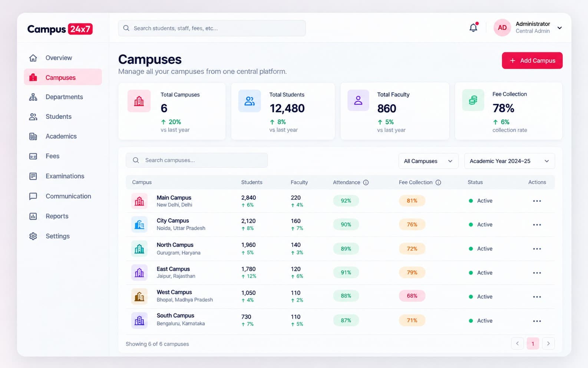Open Communication in the sidebar
The height and width of the screenshot is (368, 588).
[63, 196]
